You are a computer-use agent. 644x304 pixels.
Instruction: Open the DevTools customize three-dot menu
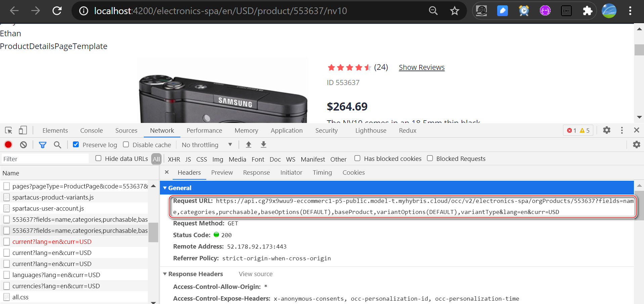(x=622, y=130)
